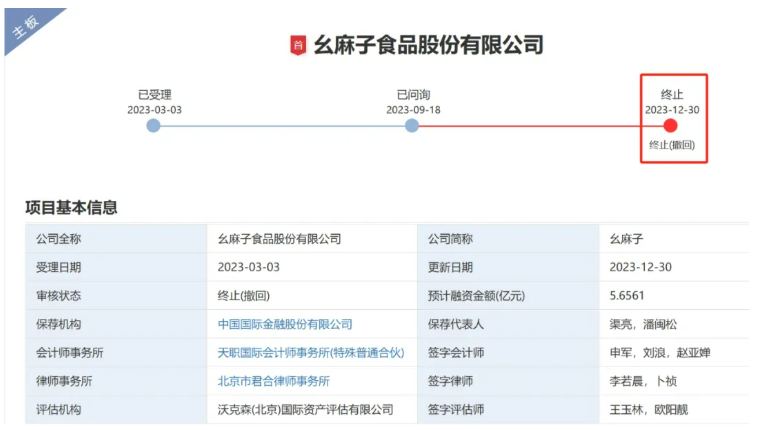
Task: Select the 更新日期 label cell
Action: tap(508, 267)
